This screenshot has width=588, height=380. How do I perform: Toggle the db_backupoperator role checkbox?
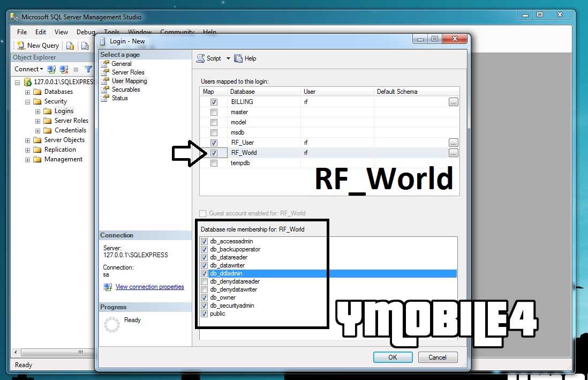pos(204,249)
